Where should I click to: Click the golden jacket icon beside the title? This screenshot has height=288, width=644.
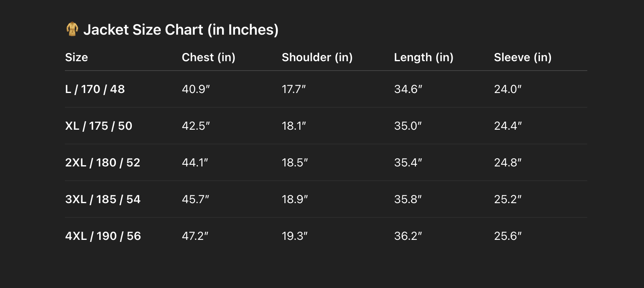tap(72, 29)
